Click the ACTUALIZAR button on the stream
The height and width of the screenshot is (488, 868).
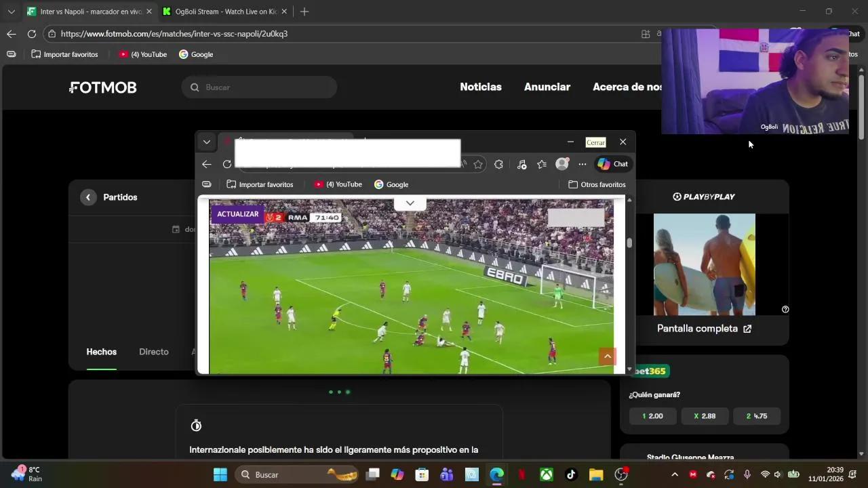(x=237, y=213)
